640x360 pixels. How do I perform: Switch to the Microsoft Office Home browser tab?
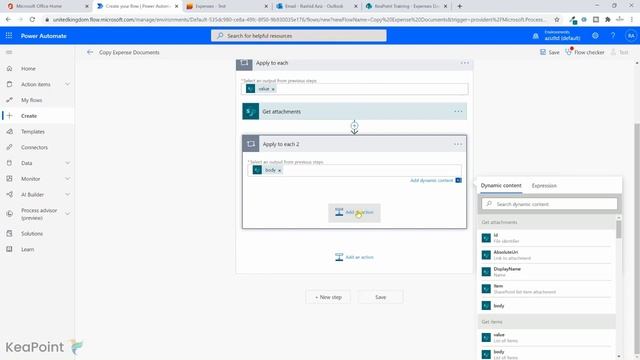[x=48, y=6]
